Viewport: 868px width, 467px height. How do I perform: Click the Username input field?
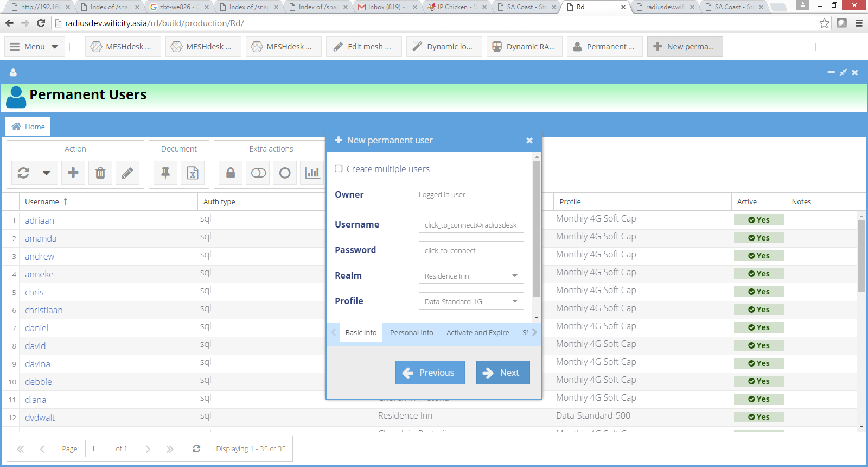click(471, 225)
